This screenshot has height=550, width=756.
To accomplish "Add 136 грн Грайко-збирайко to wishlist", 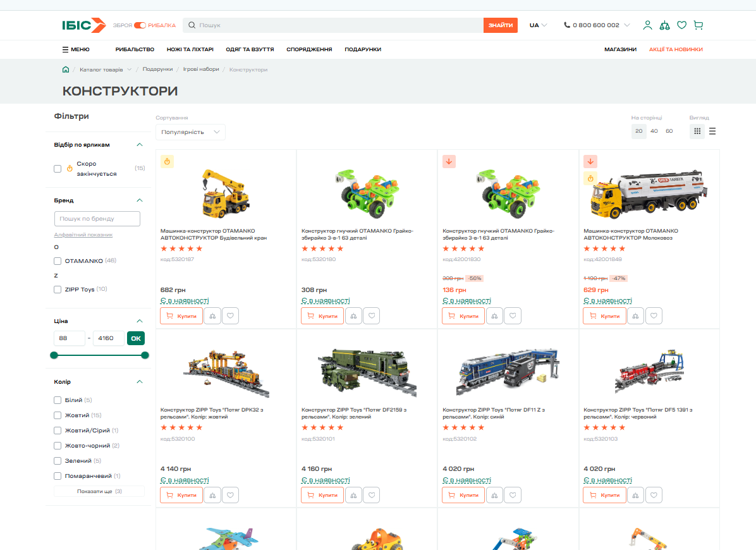I will (513, 315).
